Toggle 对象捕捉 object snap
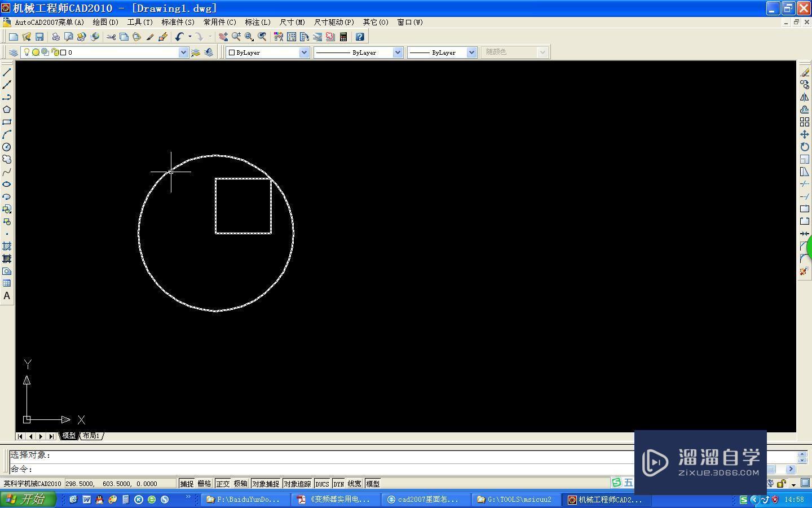The width and height of the screenshot is (812, 508). click(x=266, y=483)
